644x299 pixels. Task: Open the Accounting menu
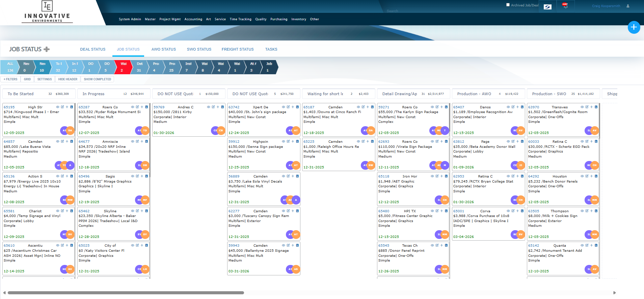pos(193,19)
